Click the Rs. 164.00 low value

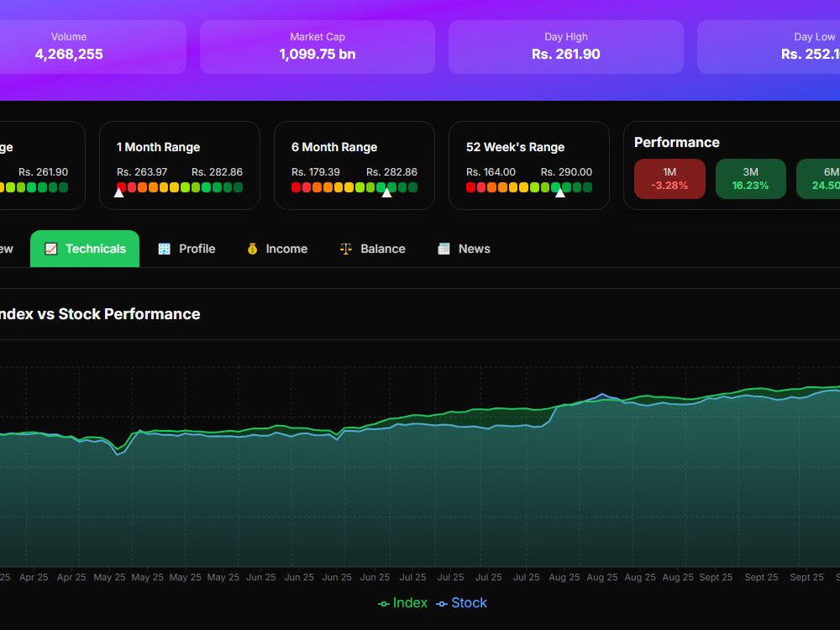coord(491,172)
